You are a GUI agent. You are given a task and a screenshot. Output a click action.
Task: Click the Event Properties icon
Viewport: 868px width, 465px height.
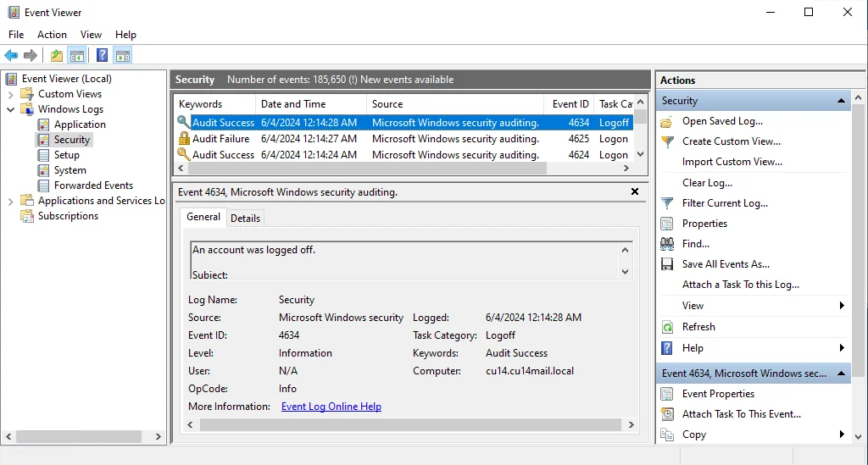click(667, 394)
